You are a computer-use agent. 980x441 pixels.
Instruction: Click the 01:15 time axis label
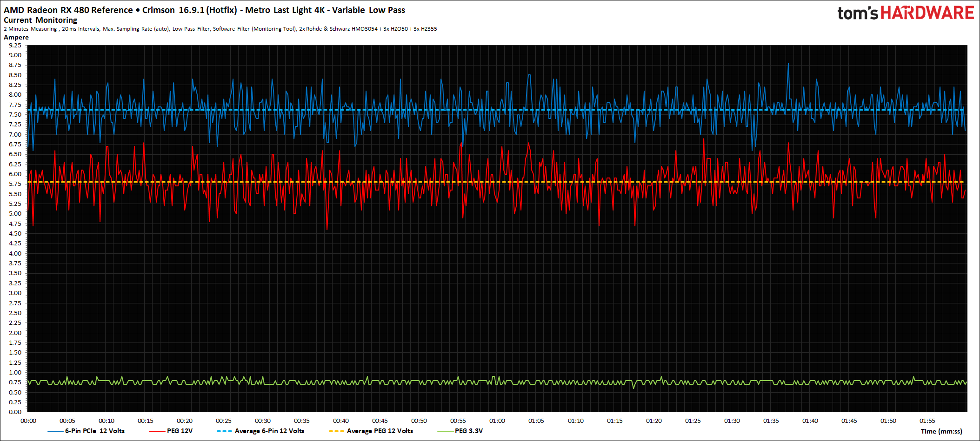pos(615,421)
